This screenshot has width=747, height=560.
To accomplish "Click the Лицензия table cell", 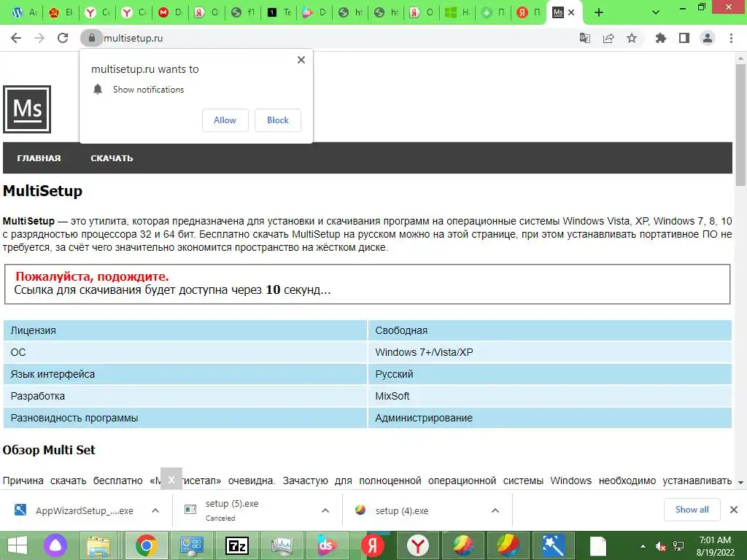I will [x=185, y=330].
